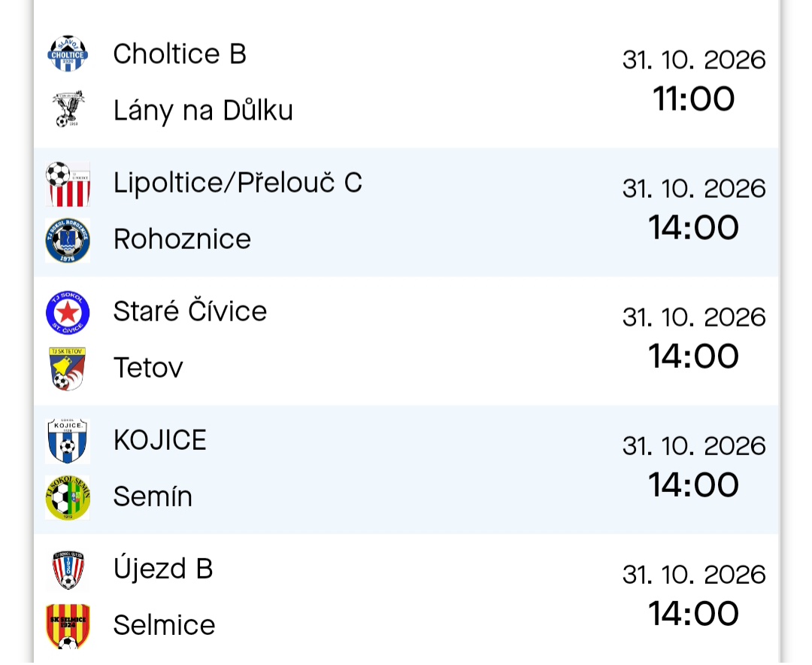Image resolution: width=812 pixels, height=665 pixels.
Task: Open the Staré Čívice team name
Action: tap(190, 311)
